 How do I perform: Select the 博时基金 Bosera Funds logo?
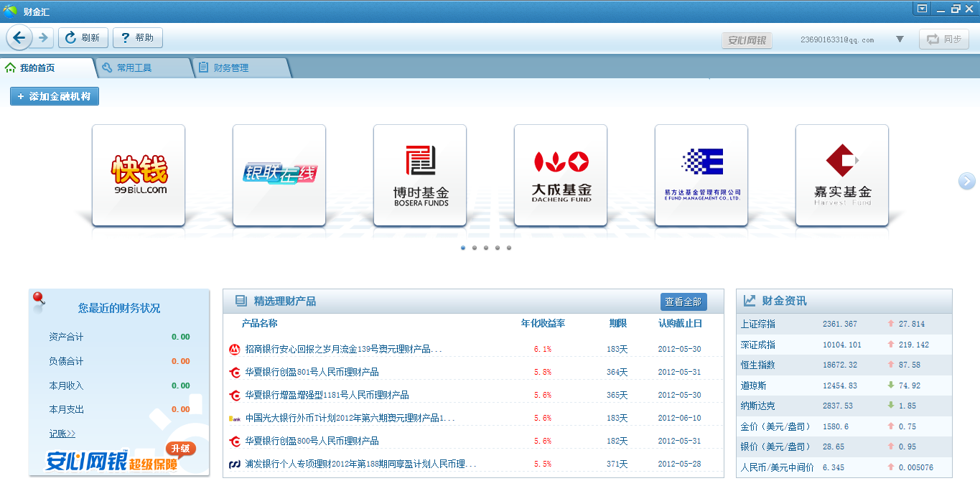(x=419, y=174)
